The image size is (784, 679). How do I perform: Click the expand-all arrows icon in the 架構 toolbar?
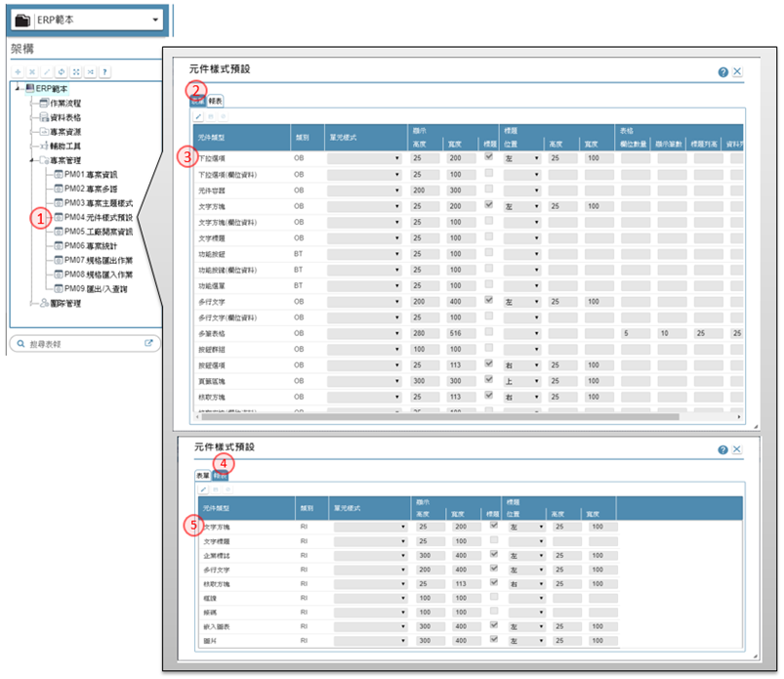click(76, 72)
